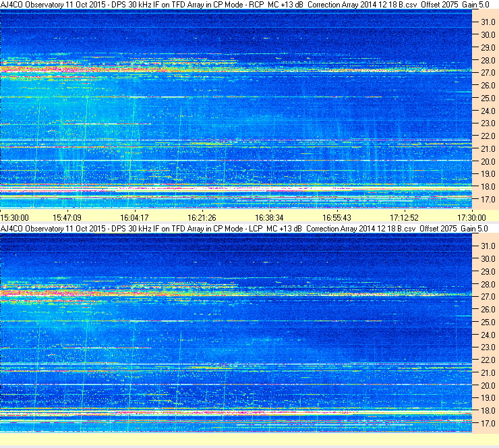This screenshot has height=448, width=499.
Task: Click the bright white band near 18.0 in RCP
Action: (x=235, y=189)
